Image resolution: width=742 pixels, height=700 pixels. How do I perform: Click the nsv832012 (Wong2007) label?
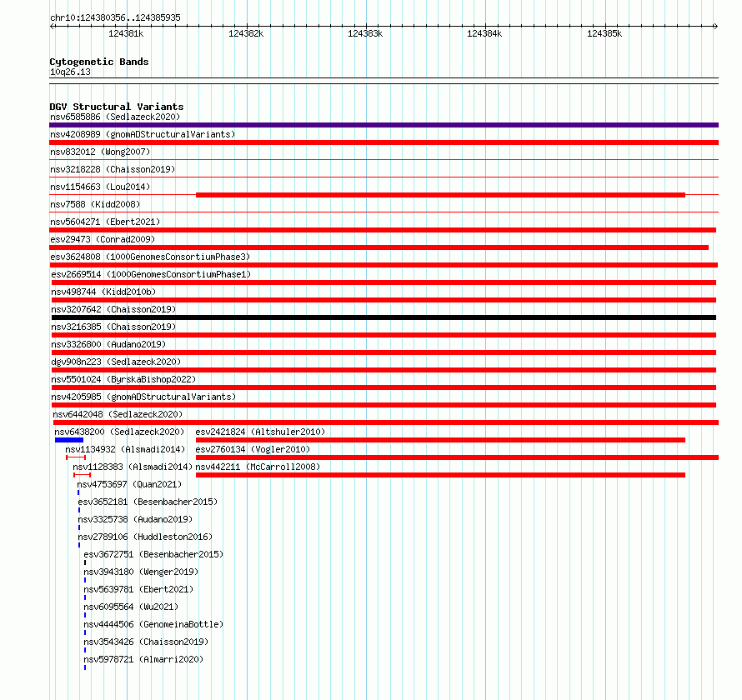[x=100, y=152]
